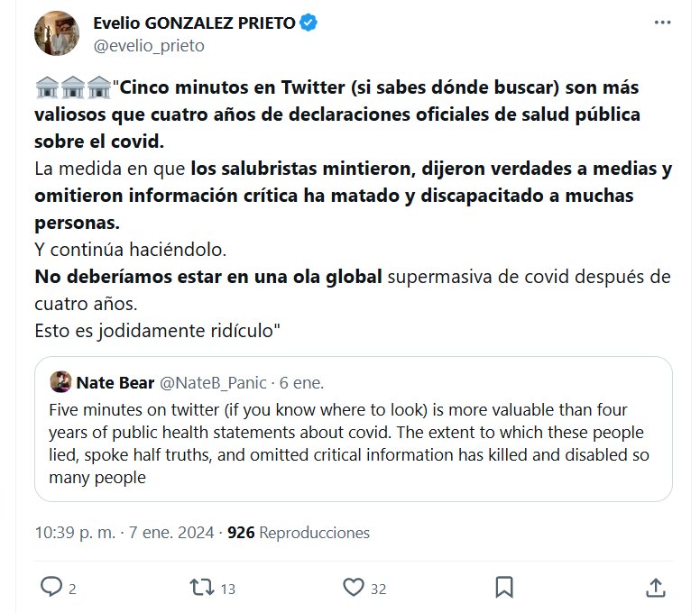Click the blue verified badge
Viewport: 700px width, 613px height.
[x=309, y=24]
